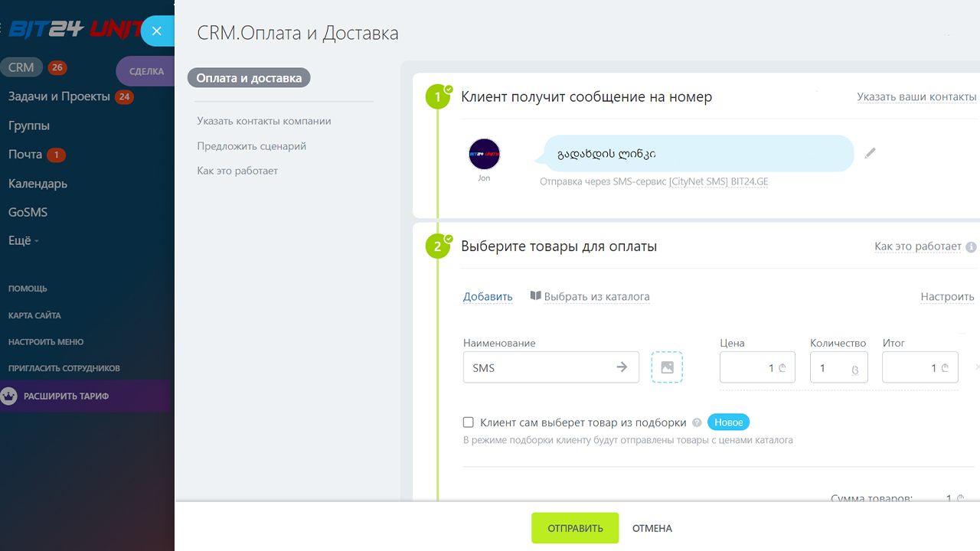Click the green step 1 marker
The height and width of the screenshot is (551, 980).
(x=438, y=97)
